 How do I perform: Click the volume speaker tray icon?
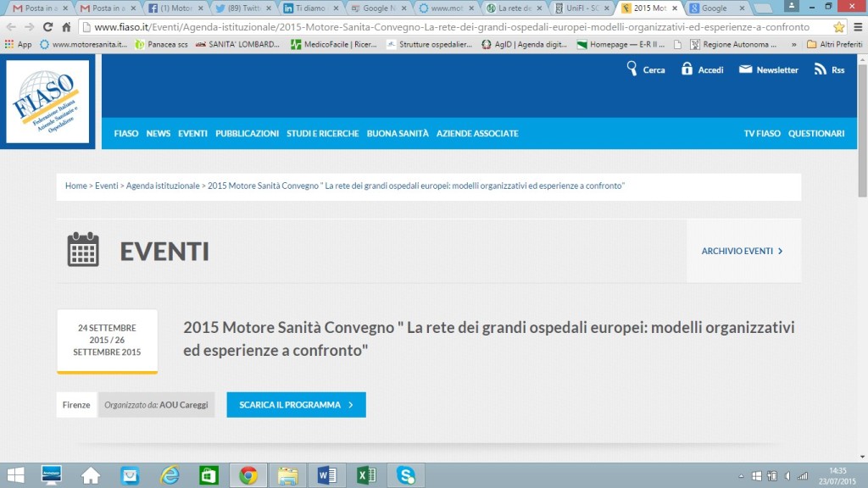[x=787, y=476]
